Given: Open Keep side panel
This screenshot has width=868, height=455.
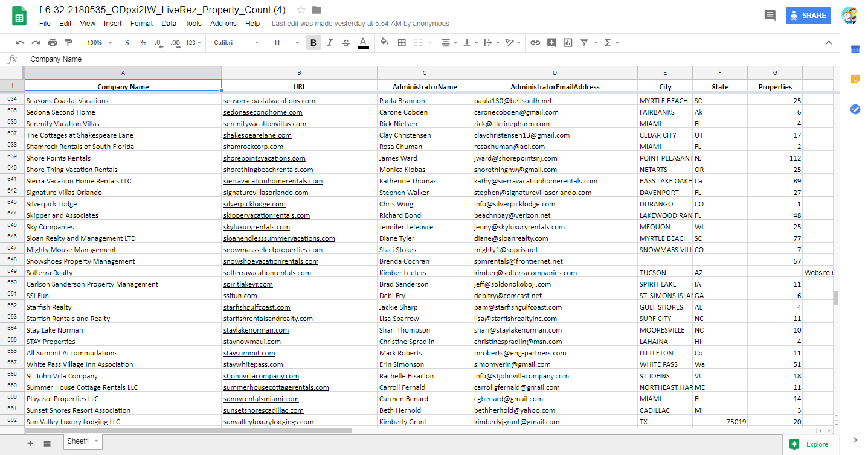Looking at the screenshot, I should tap(855, 79).
